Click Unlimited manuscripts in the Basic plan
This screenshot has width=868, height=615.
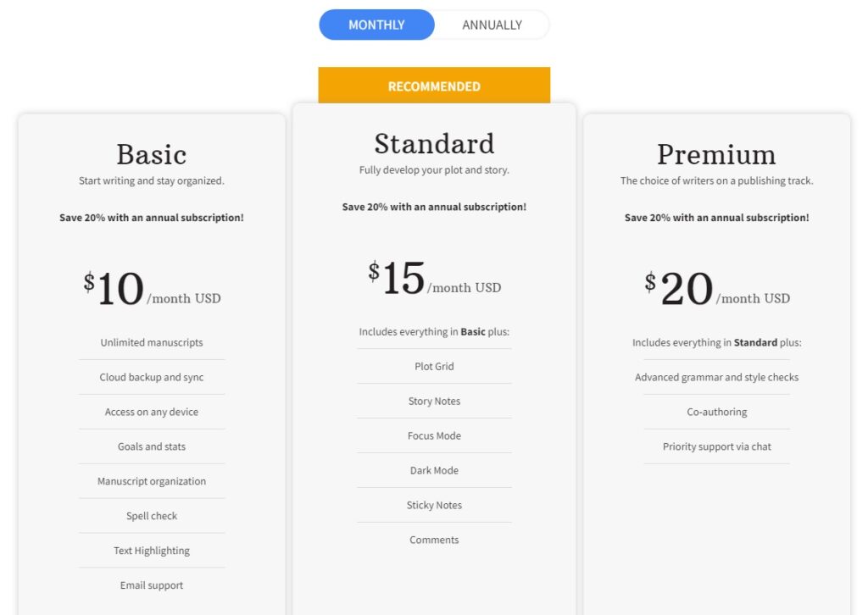152,343
